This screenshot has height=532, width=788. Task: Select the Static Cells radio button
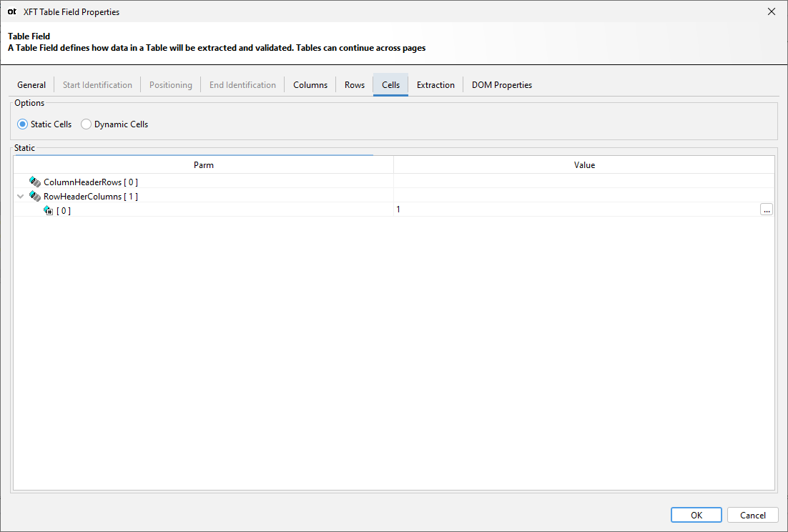[22, 124]
